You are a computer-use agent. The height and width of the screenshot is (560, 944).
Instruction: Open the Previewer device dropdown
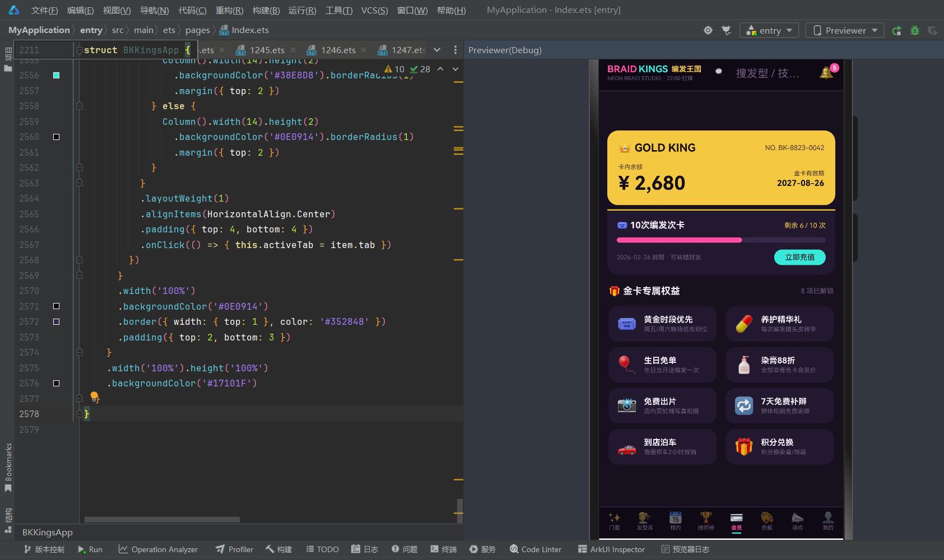(x=845, y=30)
